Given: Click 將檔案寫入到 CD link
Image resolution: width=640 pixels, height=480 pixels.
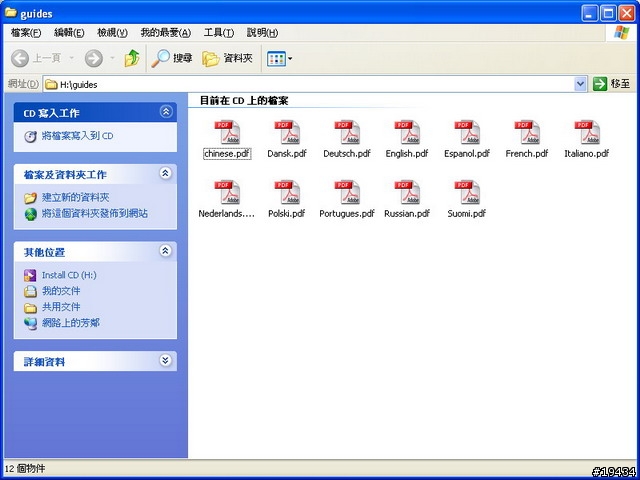Looking at the screenshot, I should pyautogui.click(x=78, y=136).
